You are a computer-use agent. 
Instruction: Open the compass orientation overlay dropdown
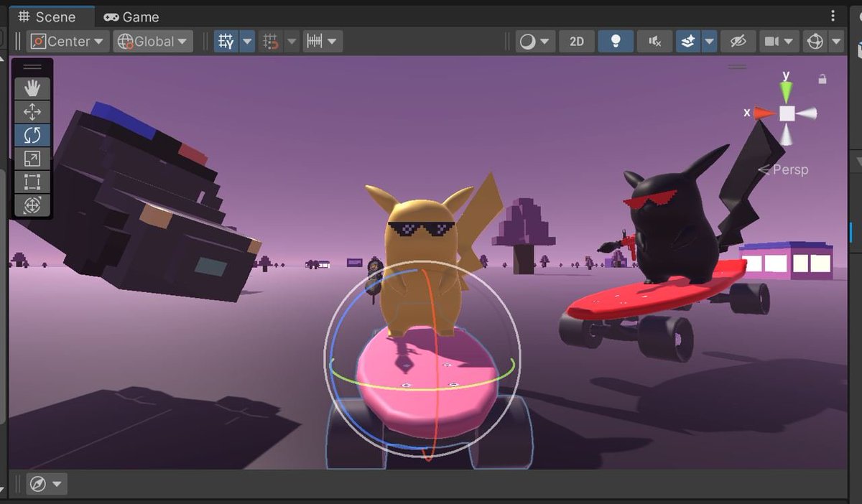pos(47,484)
